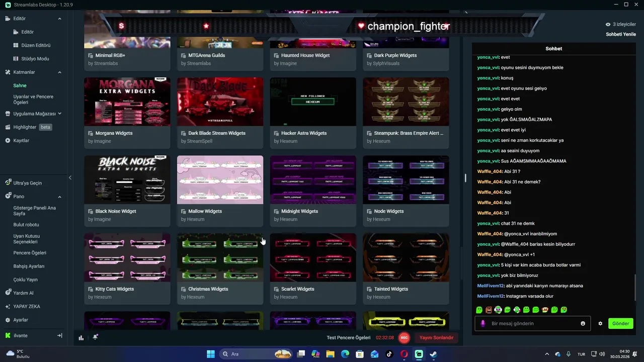Click the Pano palette icon in sidebar
The image size is (644, 362).
[8, 197]
